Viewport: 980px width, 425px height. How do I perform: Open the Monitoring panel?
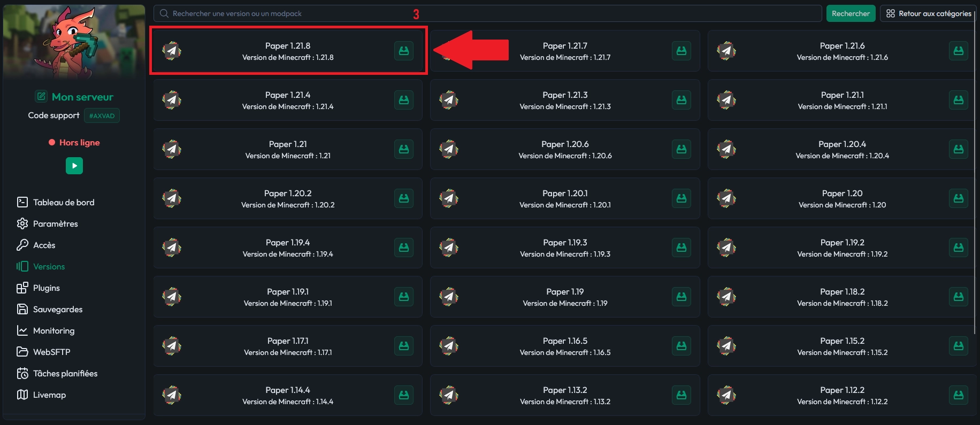(53, 330)
